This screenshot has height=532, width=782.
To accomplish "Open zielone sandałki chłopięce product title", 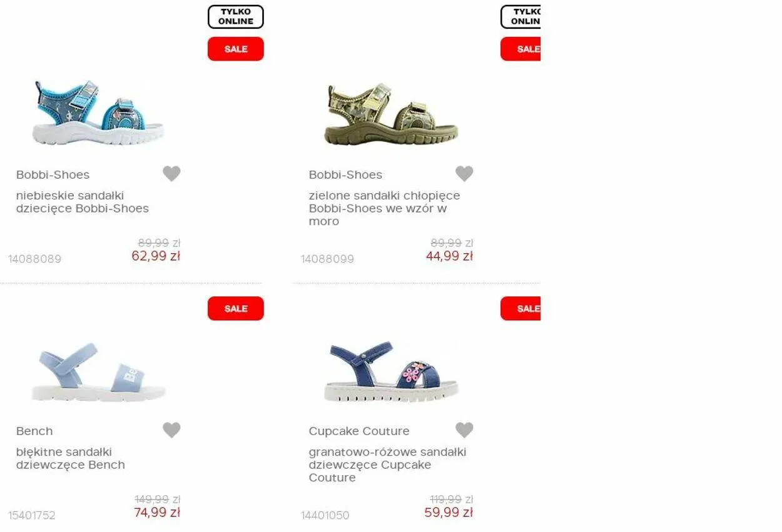I will 384,208.
